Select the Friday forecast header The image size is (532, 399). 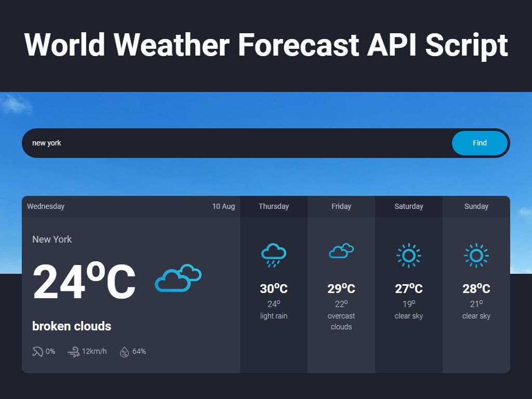click(x=341, y=206)
